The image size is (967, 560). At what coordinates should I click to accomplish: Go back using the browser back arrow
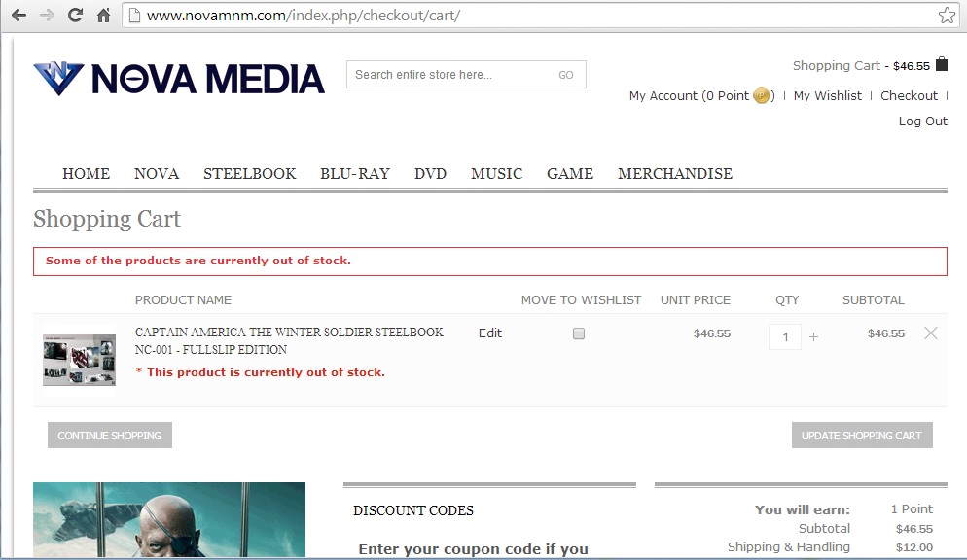click(18, 15)
